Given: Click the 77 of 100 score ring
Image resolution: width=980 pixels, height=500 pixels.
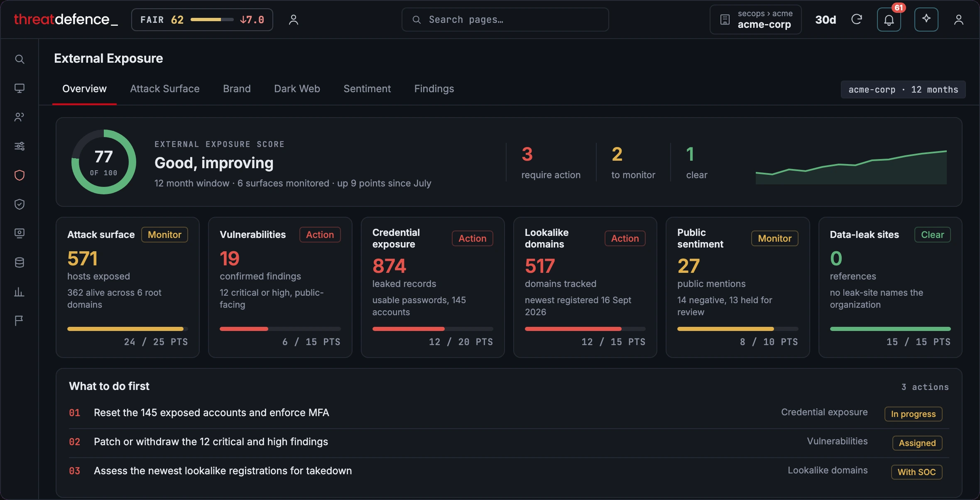Looking at the screenshot, I should pyautogui.click(x=104, y=162).
